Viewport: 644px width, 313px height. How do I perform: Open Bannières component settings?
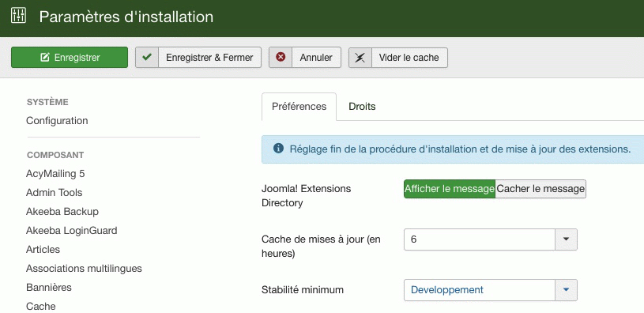49,287
